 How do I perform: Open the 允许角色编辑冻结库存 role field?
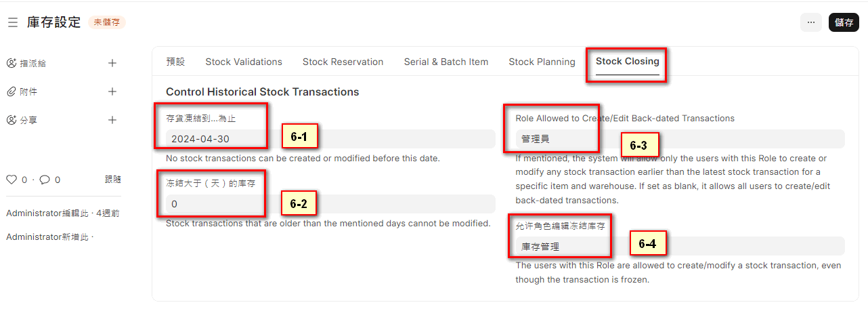[x=679, y=247]
